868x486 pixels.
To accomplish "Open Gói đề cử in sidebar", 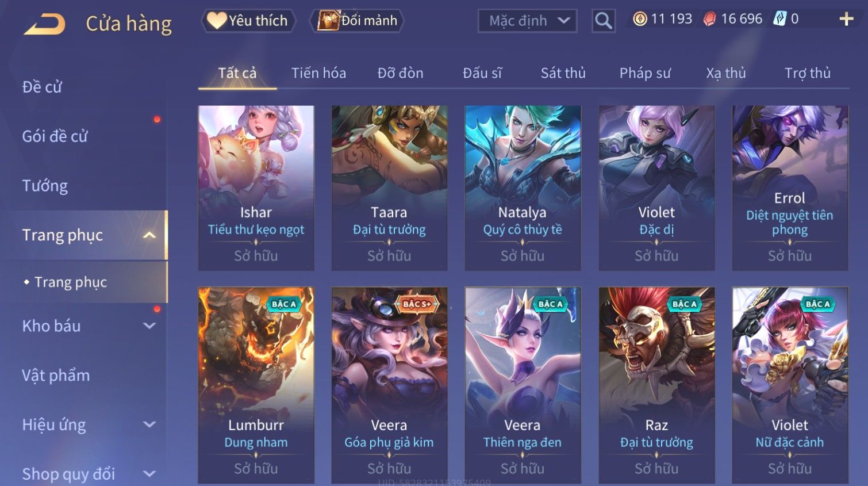I will [x=55, y=136].
